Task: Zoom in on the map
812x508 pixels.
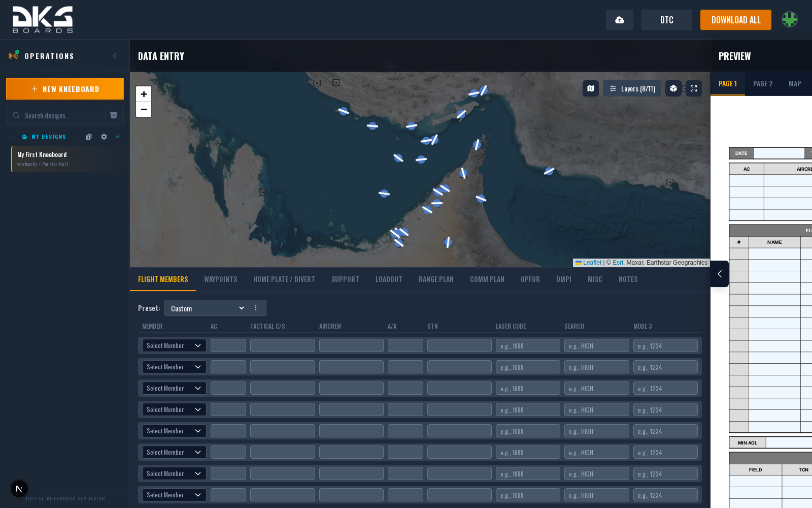Action: pos(144,94)
